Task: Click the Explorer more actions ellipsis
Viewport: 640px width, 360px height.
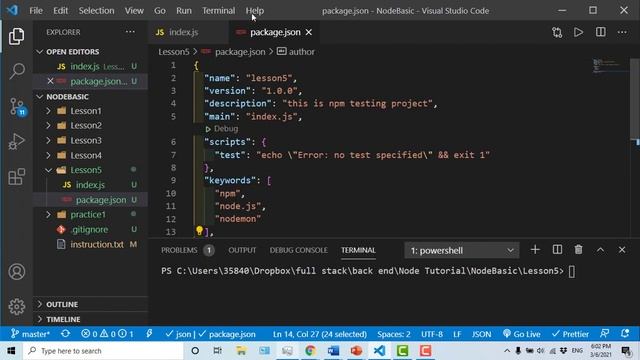Action: pos(130,32)
